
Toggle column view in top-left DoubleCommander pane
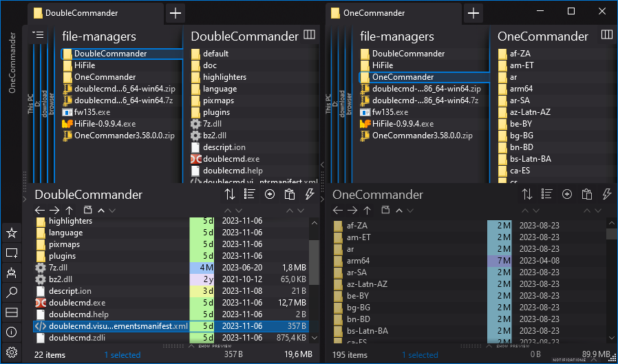[309, 34]
